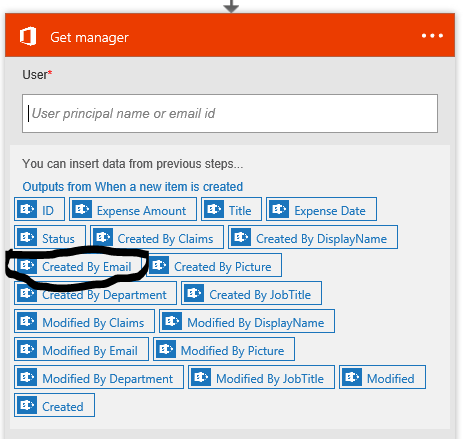
Task: Insert the Modified token
Action: point(382,377)
